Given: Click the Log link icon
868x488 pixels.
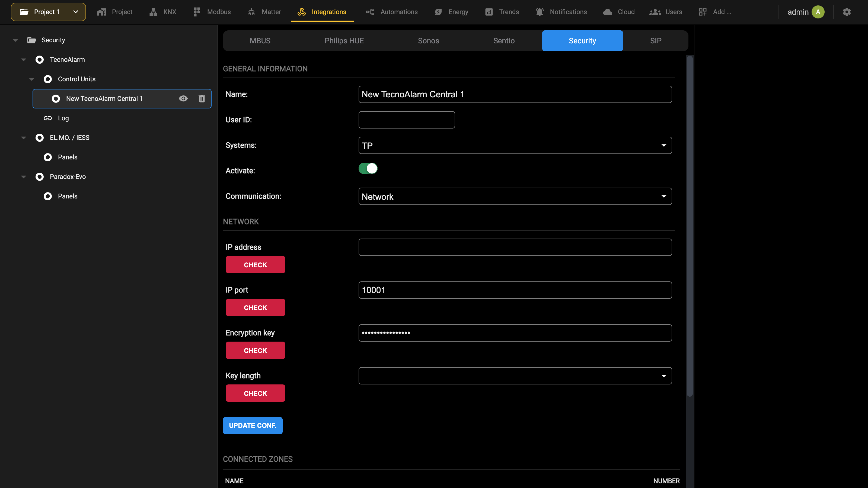Looking at the screenshot, I should 47,118.
